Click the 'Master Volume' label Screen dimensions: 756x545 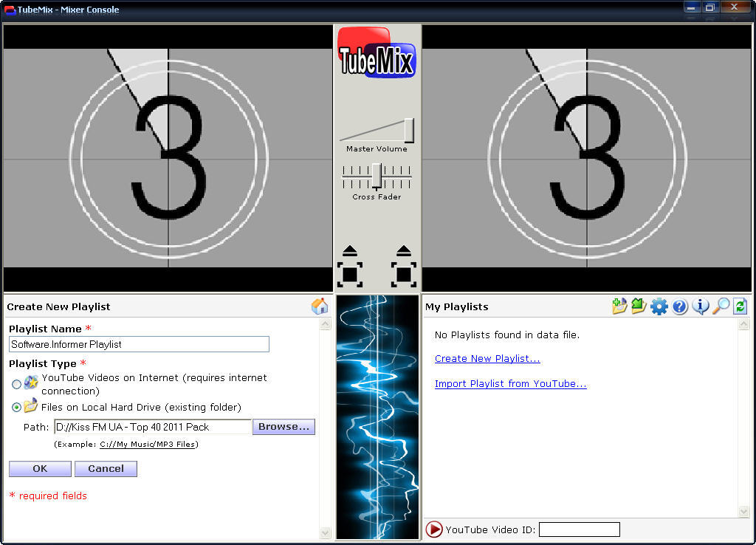pyautogui.click(x=377, y=149)
